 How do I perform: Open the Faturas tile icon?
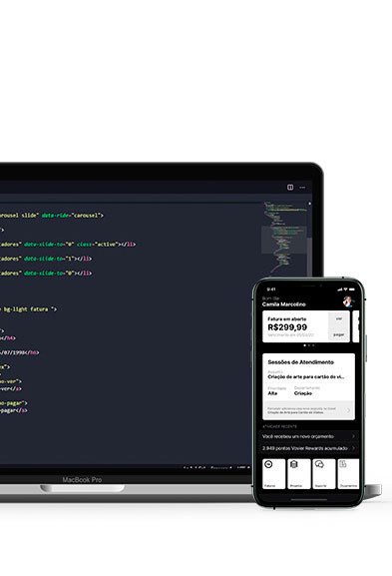268,465
